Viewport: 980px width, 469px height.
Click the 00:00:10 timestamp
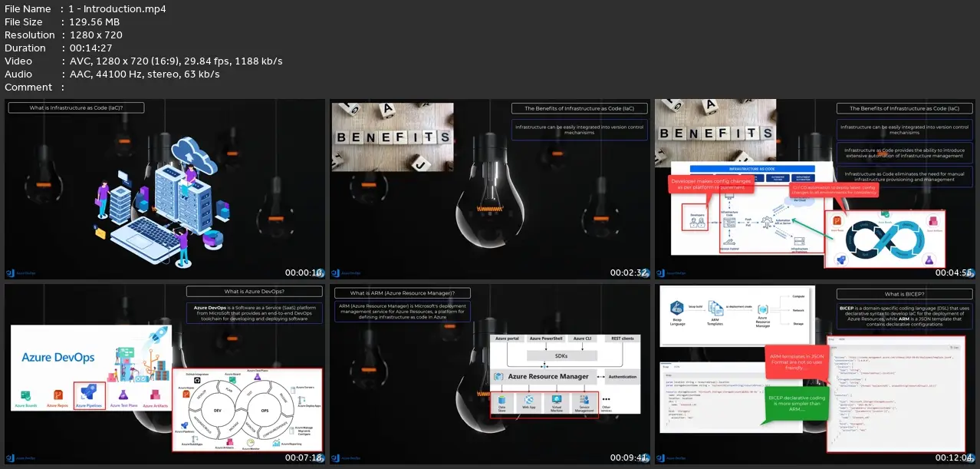pyautogui.click(x=304, y=272)
